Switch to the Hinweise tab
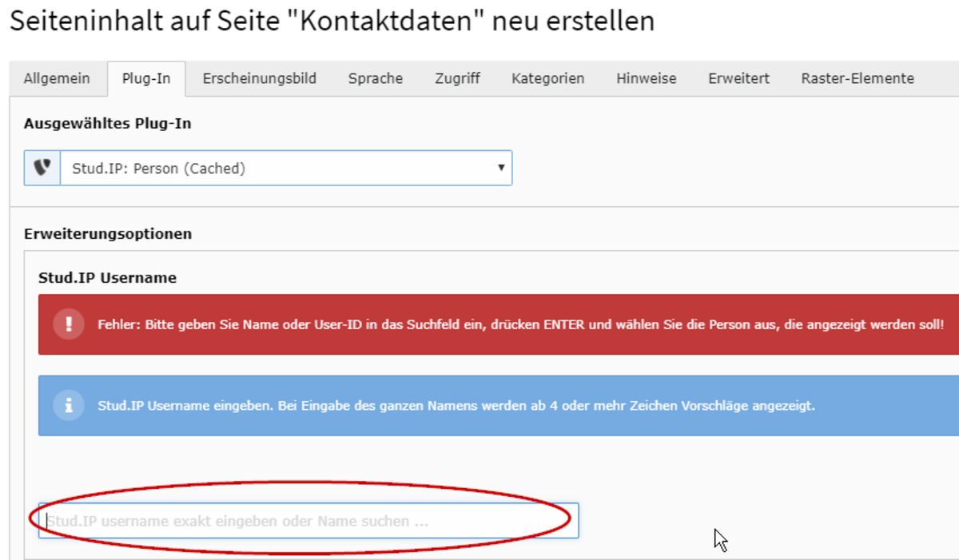 point(646,78)
